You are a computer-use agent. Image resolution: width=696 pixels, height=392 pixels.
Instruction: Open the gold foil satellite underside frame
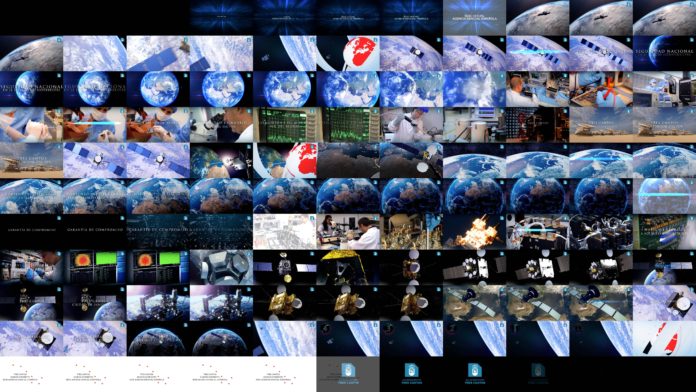pos(348,267)
